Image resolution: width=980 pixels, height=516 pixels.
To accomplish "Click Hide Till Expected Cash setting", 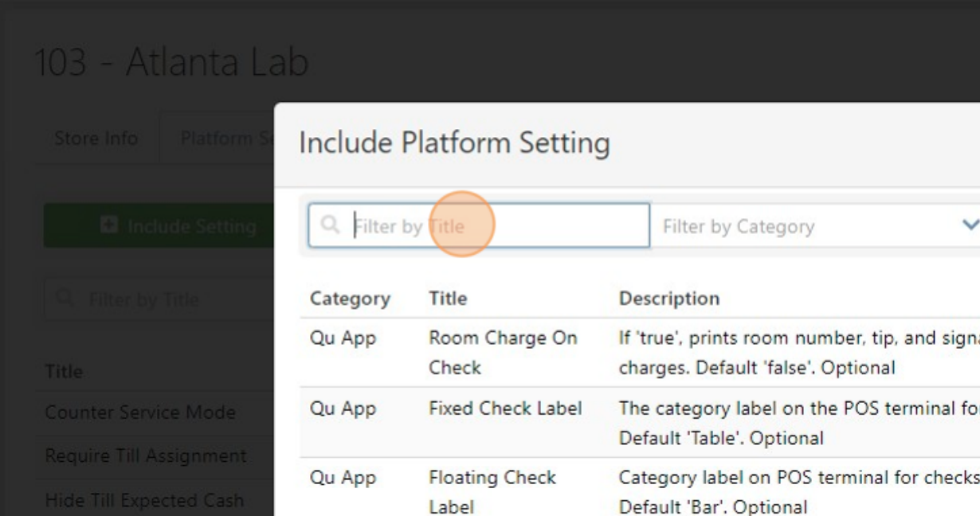I will (143, 501).
